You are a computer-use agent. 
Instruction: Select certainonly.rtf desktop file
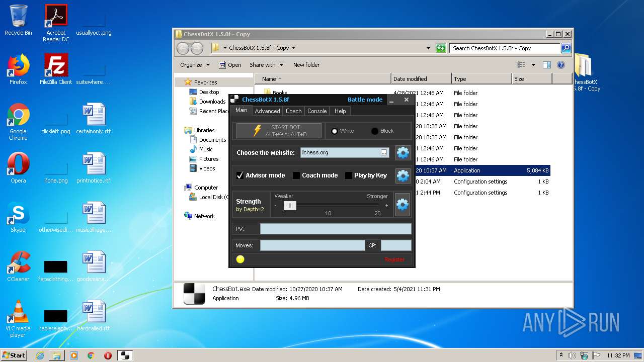[94, 119]
